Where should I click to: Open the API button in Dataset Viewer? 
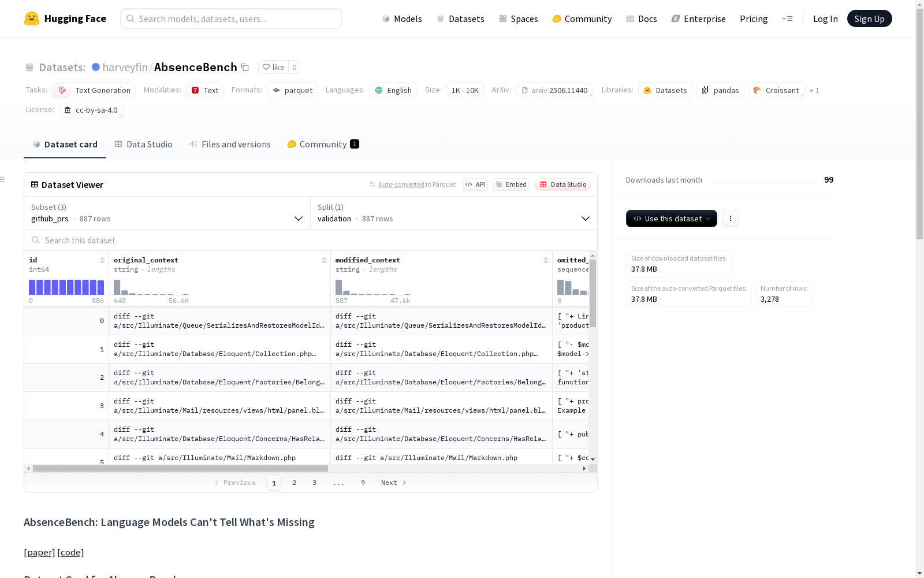(x=475, y=184)
